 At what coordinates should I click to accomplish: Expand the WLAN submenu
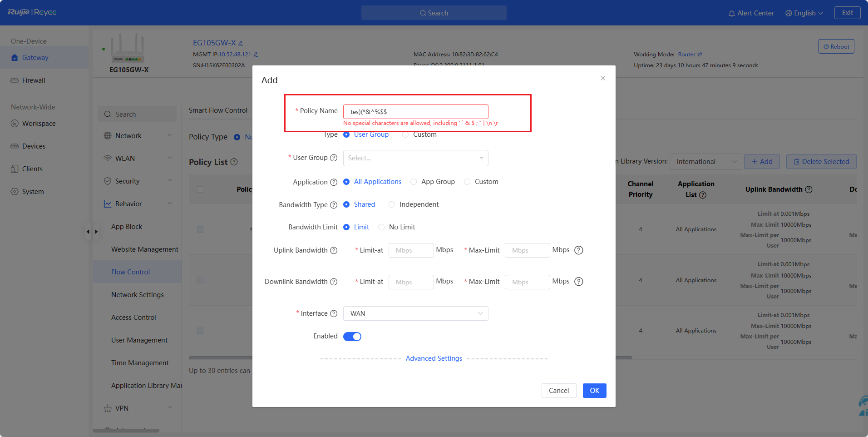170,158
